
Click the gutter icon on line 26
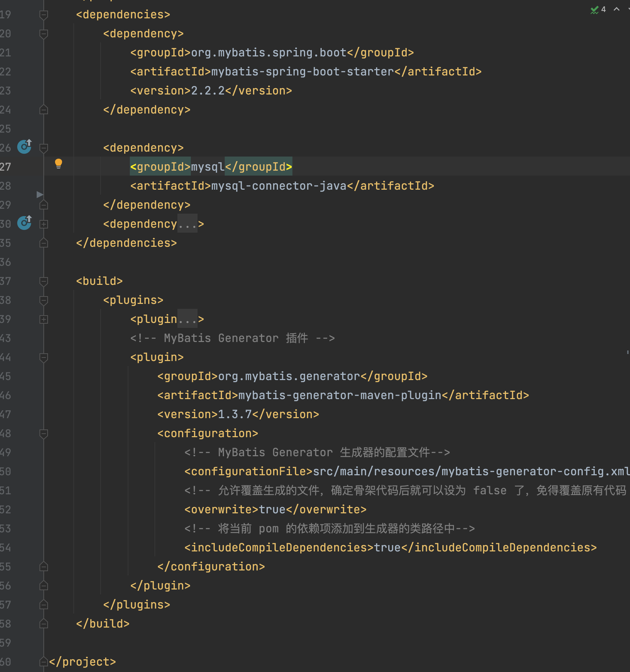[x=25, y=146]
